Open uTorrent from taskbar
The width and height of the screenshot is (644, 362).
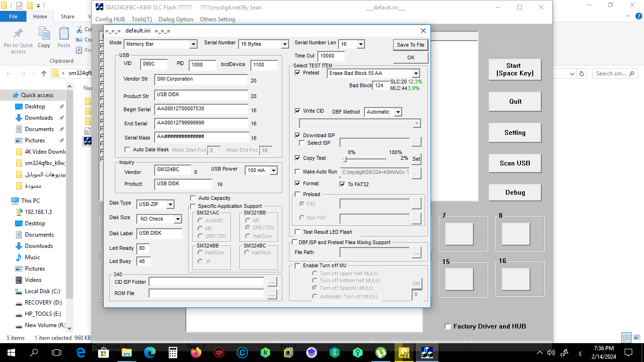click(x=381, y=352)
